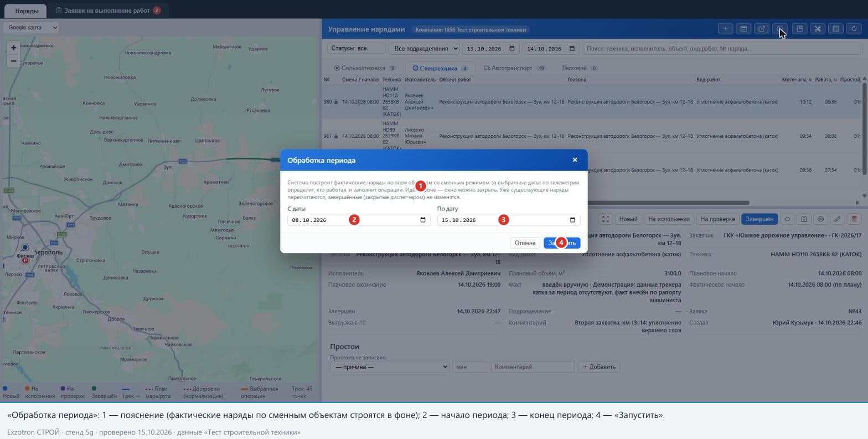Click the Добавить downtime button

point(599,367)
